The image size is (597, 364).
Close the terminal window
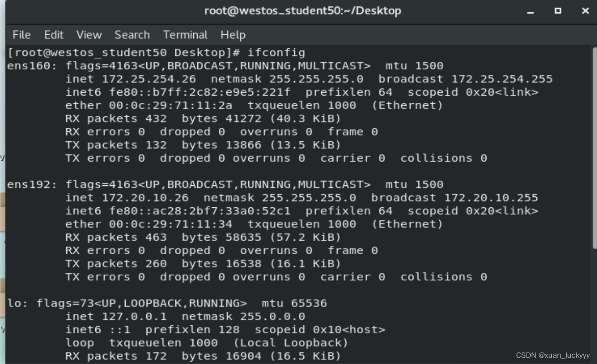click(585, 11)
